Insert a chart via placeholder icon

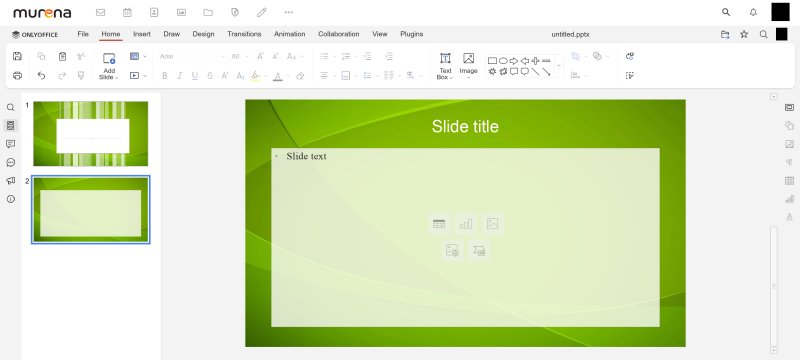click(466, 223)
